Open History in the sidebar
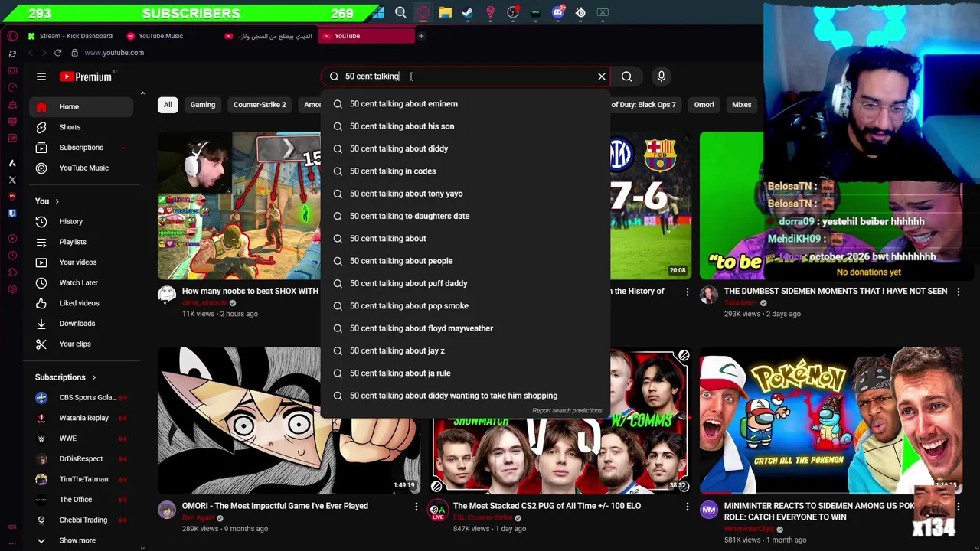This screenshot has height=551, width=980. (82, 221)
